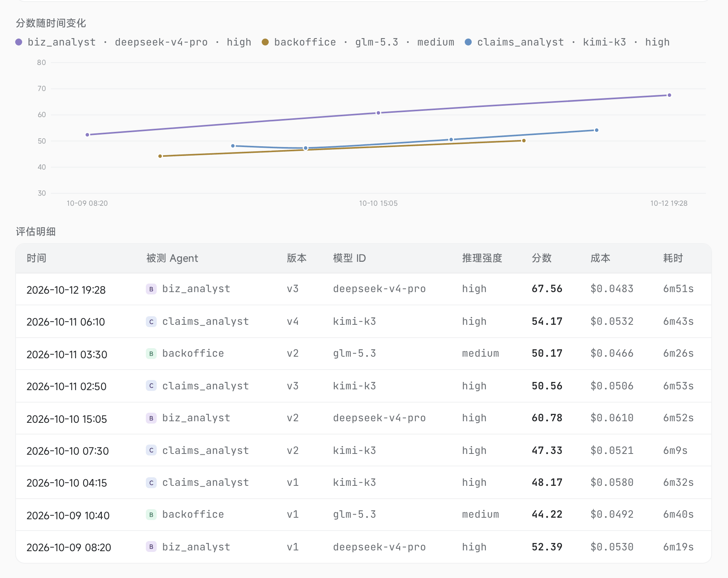Click the 被测 Agent column header
The image size is (728, 578).
click(172, 258)
